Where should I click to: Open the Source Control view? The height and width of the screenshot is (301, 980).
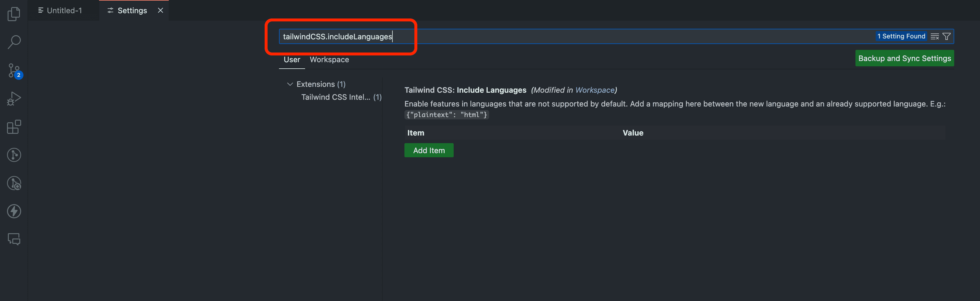14,70
